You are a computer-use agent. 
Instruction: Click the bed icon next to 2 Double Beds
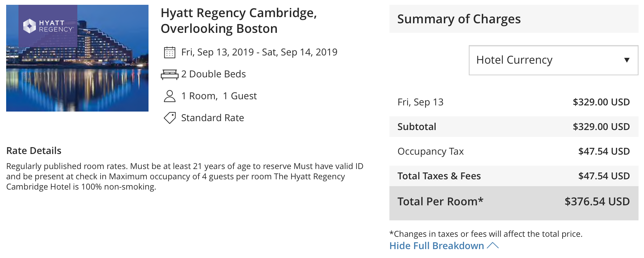click(170, 74)
